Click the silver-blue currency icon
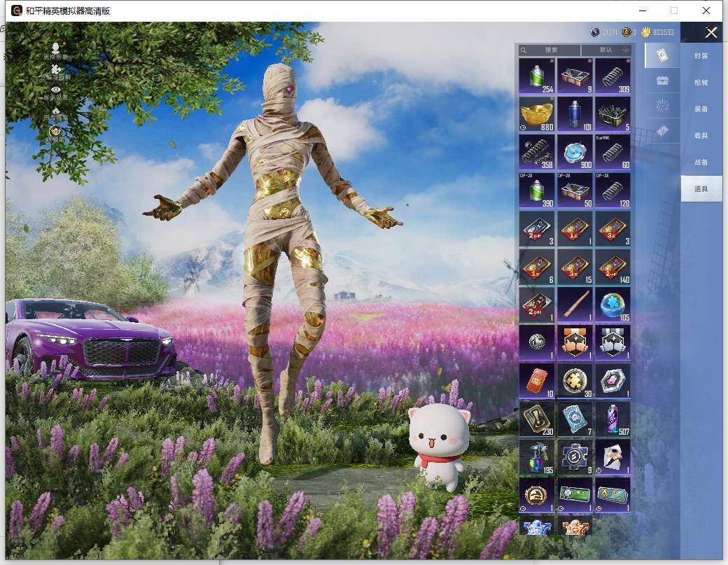 [x=594, y=32]
